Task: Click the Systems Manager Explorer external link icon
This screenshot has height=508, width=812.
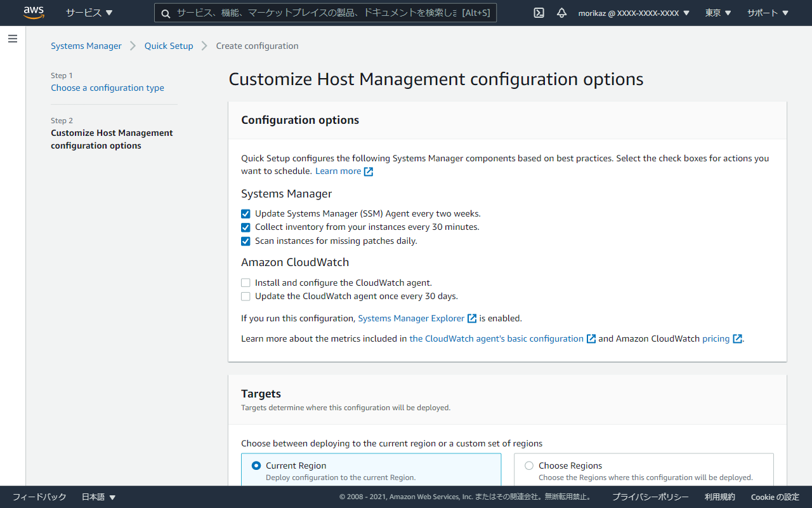Action: coord(471,318)
